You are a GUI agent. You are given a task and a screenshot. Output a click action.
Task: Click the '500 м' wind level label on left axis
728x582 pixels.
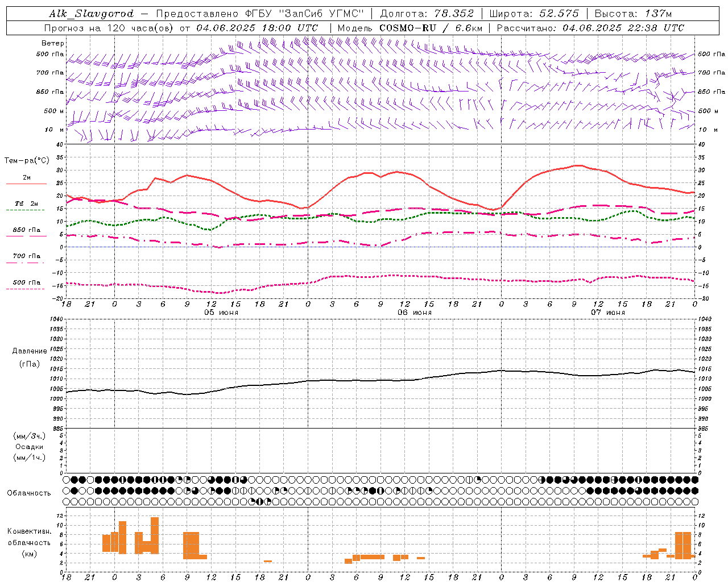click(55, 111)
